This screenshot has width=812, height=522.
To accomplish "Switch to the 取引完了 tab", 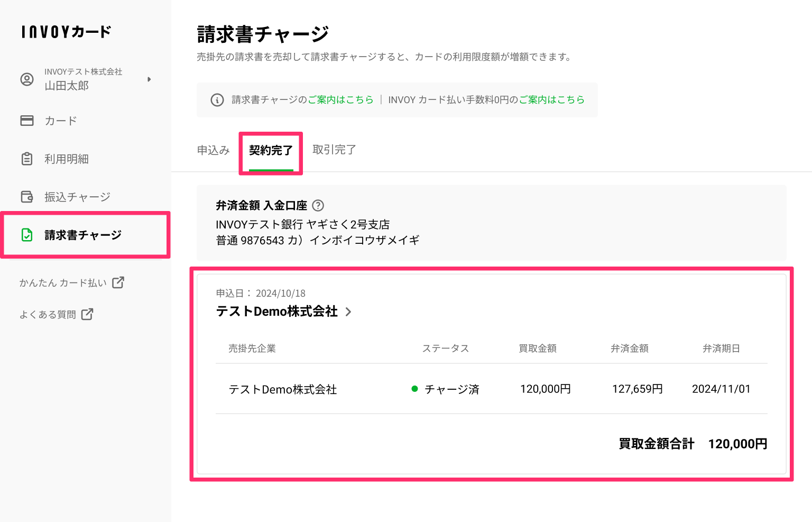I will (x=334, y=150).
